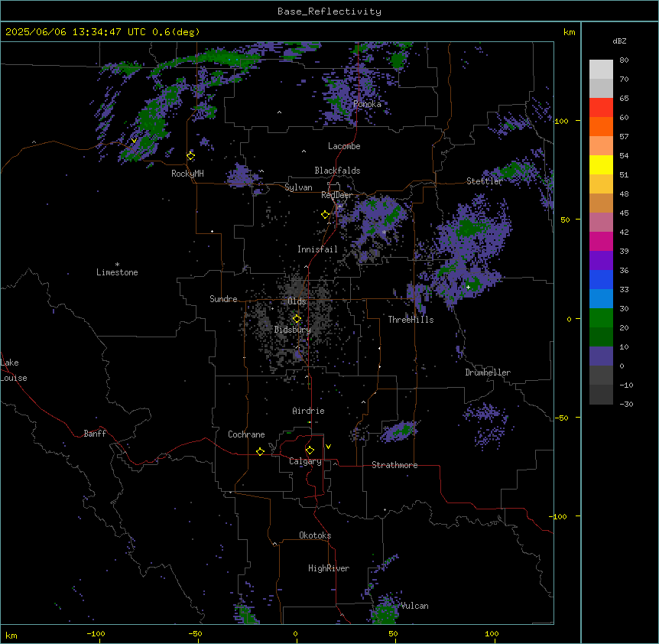Click the light gray 80 dBZ legend swatch

[601, 70]
